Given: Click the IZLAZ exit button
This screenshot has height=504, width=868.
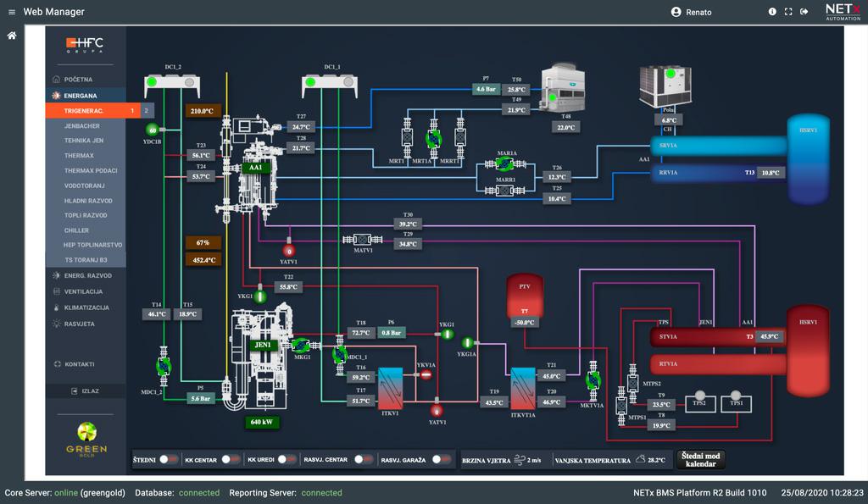Looking at the screenshot, I should coord(86,391).
